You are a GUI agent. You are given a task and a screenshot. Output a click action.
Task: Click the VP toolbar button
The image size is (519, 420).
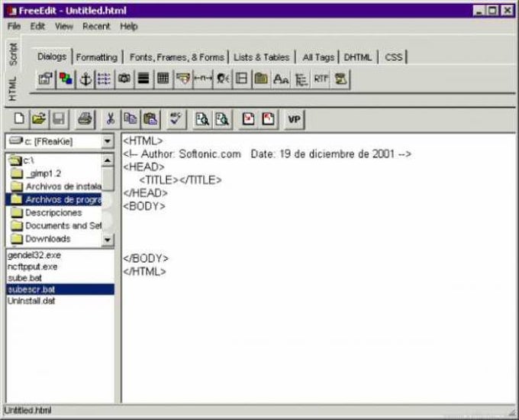tap(295, 118)
